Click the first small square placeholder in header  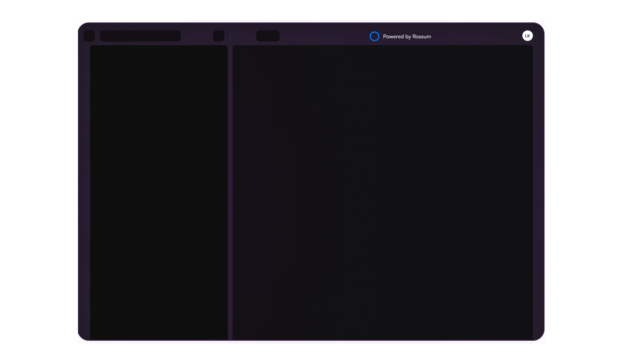point(89,36)
